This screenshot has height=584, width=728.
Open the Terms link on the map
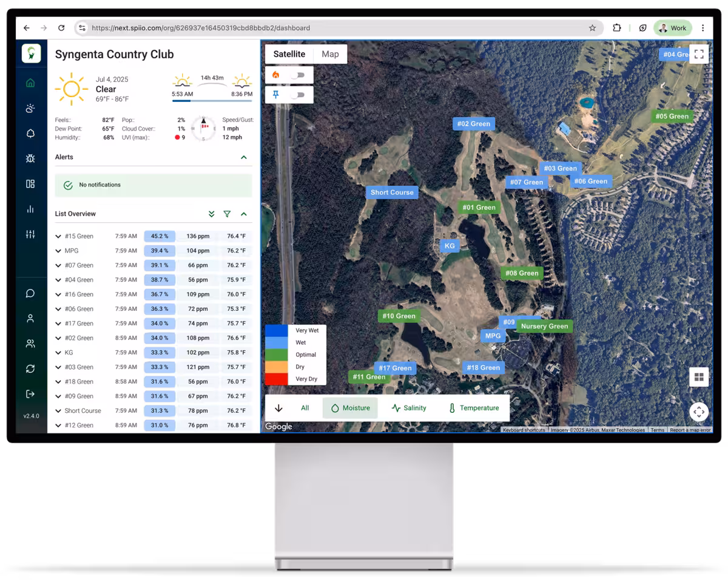pos(658,430)
